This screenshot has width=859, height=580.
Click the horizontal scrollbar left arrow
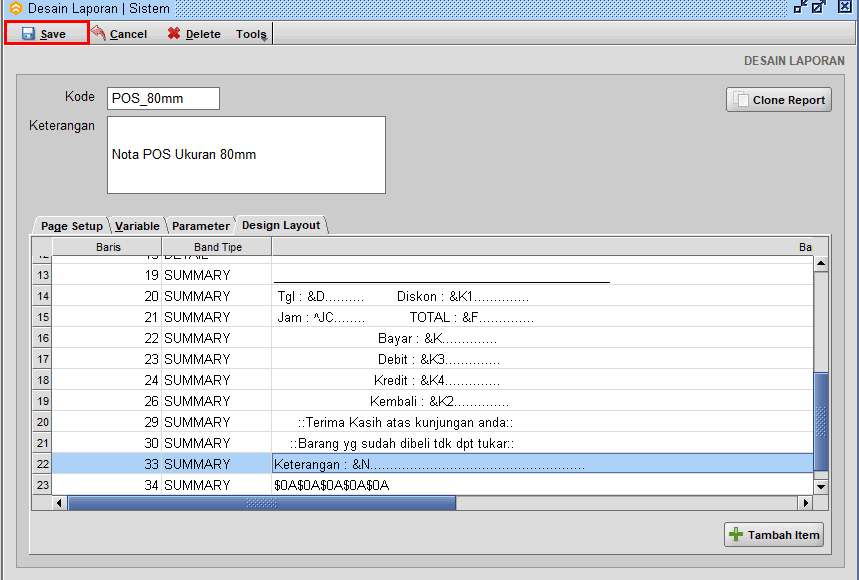pos(60,503)
